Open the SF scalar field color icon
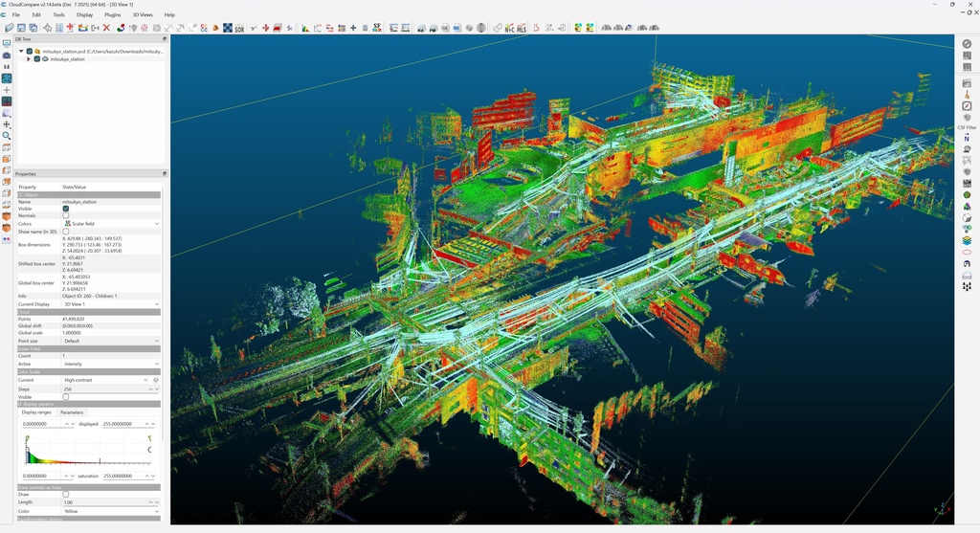This screenshot has width=980, height=533. pos(377,28)
